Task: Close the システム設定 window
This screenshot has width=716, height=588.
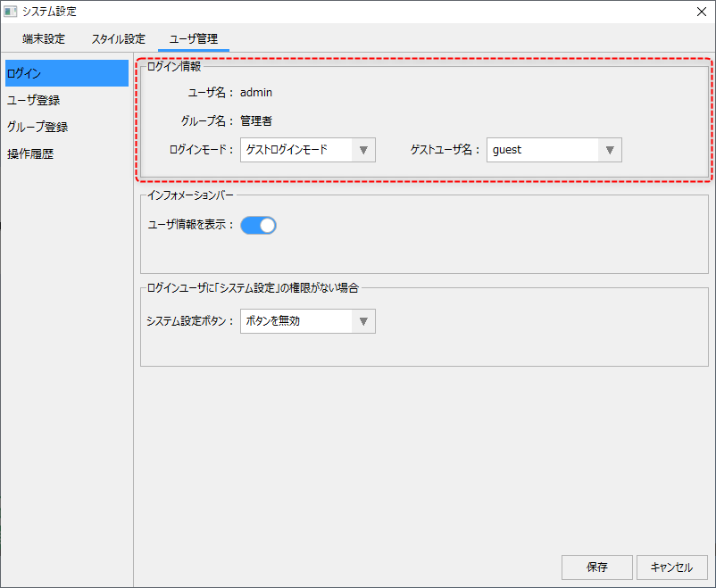Action: pos(701,12)
